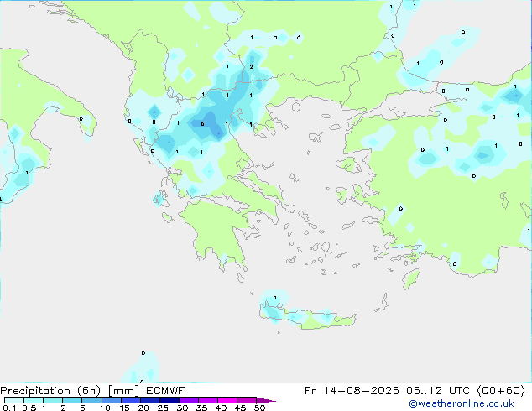Click the value '1' above western Crete
Image resolution: width=532 pixels, height=411 pixels.
click(x=275, y=298)
